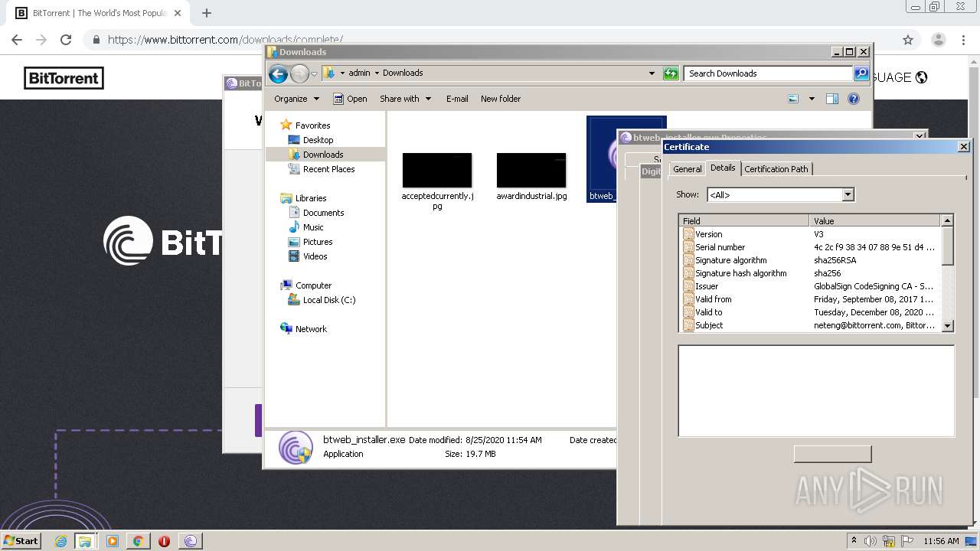Image resolution: width=980 pixels, height=551 pixels.
Task: Show hidden tray icons arrow
Action: [854, 541]
